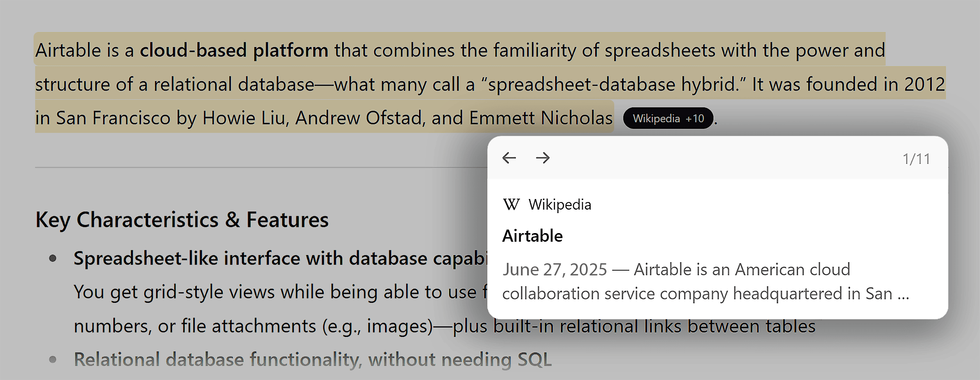Open the Wikipedia +10 citation pill
Viewport: 980px width, 380px height.
(668, 118)
